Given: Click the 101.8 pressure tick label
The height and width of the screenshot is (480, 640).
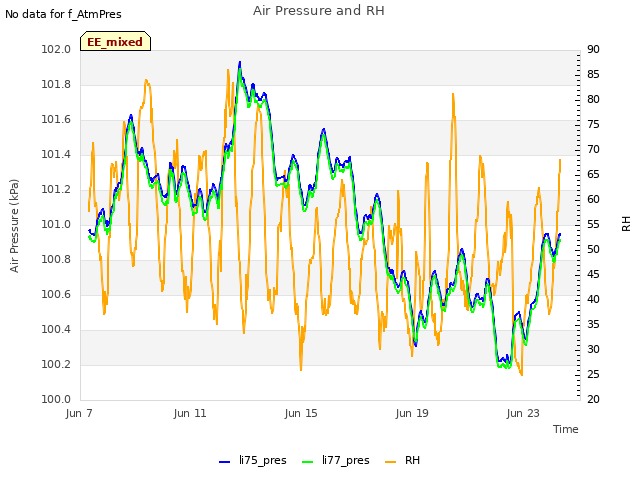Looking at the screenshot, I should coord(56,84).
